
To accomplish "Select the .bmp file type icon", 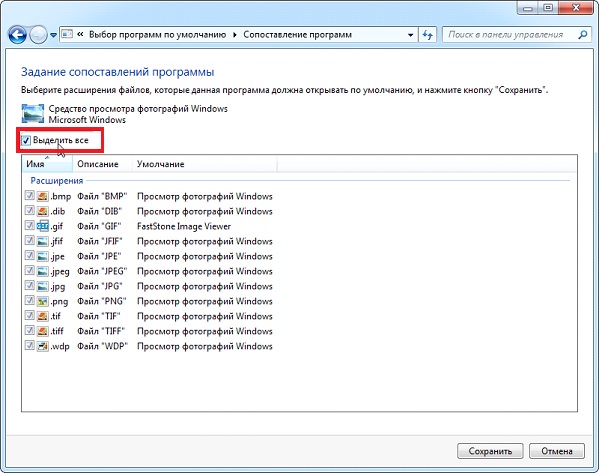I will click(43, 196).
